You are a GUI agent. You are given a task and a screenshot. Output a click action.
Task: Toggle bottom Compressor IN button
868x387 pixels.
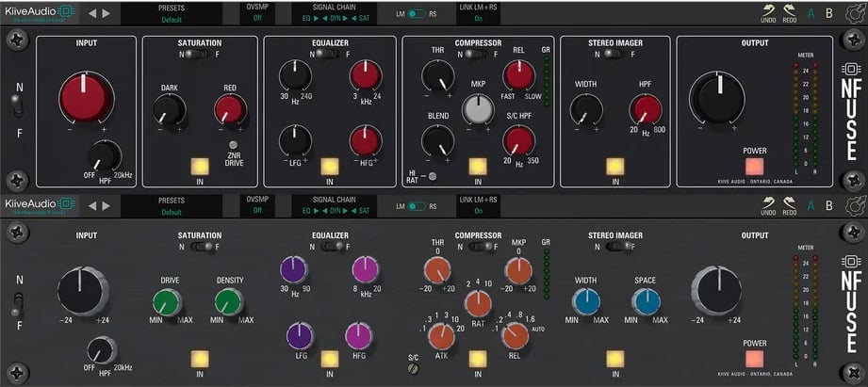point(478,360)
